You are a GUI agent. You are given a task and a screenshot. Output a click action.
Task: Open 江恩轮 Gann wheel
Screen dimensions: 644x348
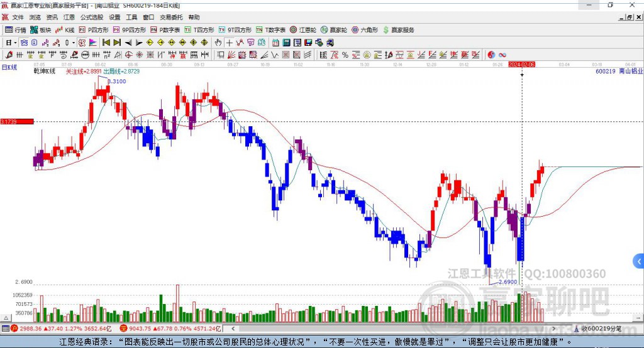(303, 30)
